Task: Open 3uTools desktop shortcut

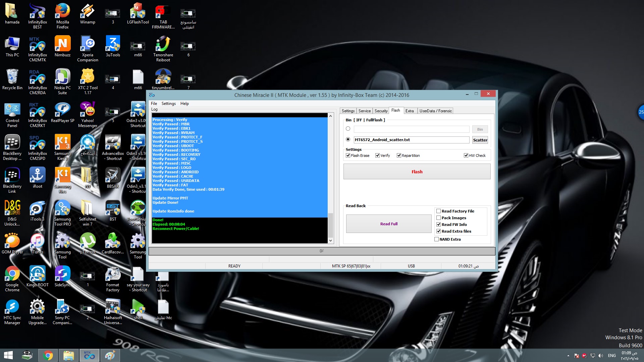Action: [x=113, y=47]
